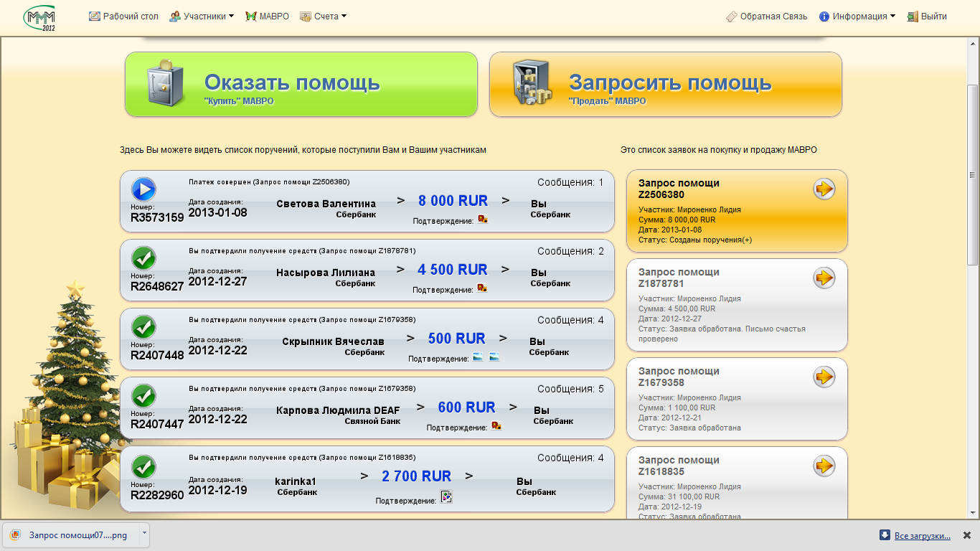
Task: Open downloaded file Запрос помощи07....png
Action: [71, 535]
